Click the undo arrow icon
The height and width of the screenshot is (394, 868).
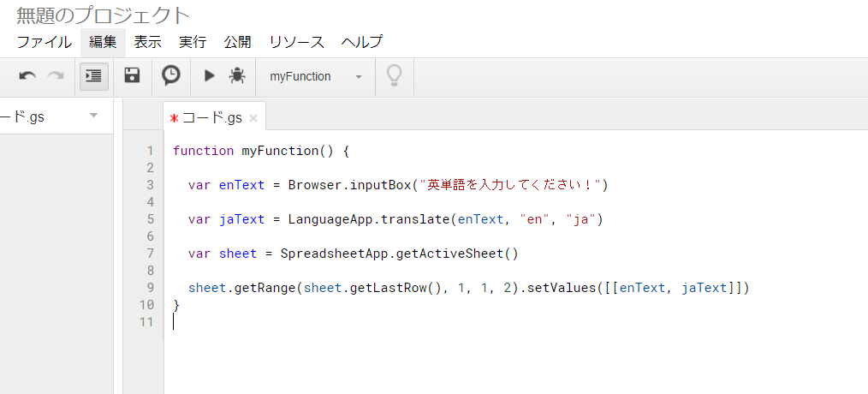pyautogui.click(x=27, y=76)
